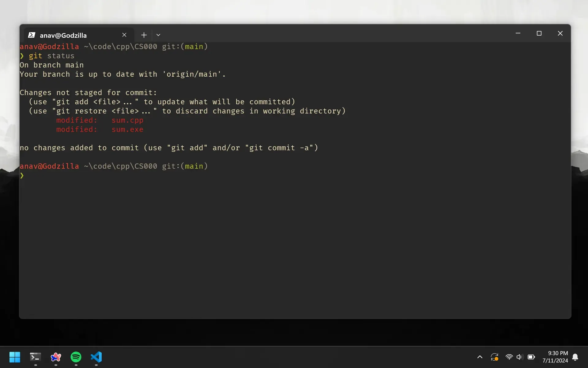Click the 'sum.cpp' modified file name
The image size is (588, 368).
point(127,120)
